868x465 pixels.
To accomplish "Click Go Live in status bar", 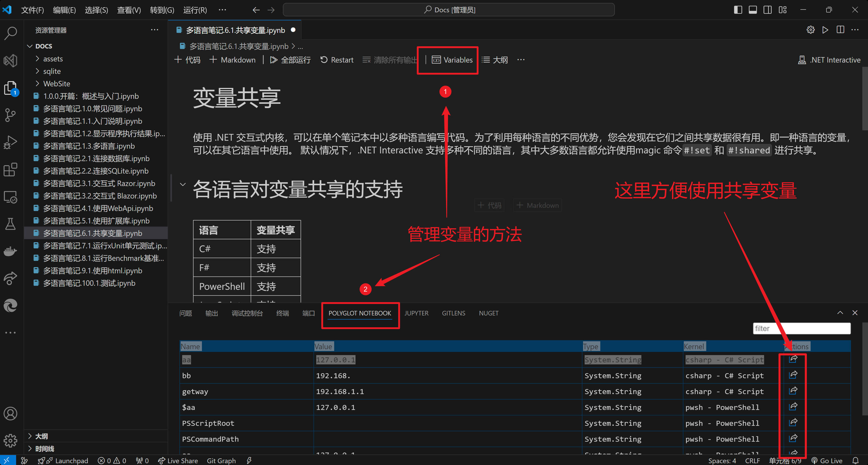I will click(x=827, y=460).
